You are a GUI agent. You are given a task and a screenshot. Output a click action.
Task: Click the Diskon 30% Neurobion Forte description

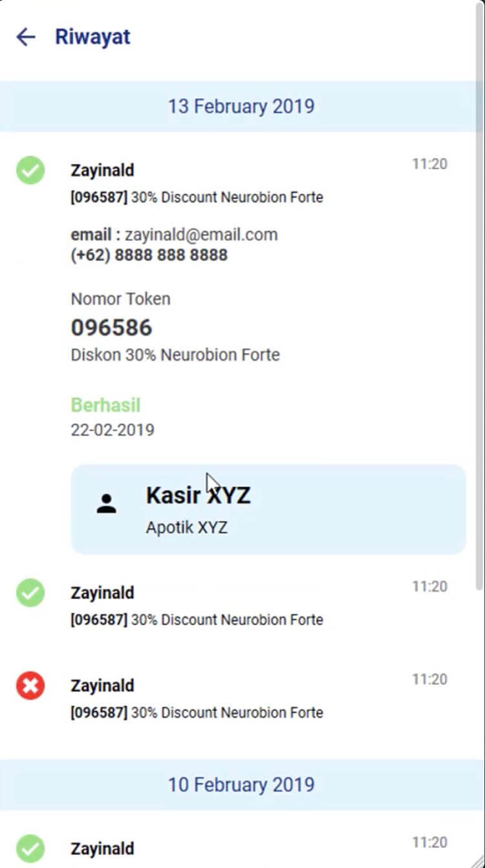pos(175,355)
